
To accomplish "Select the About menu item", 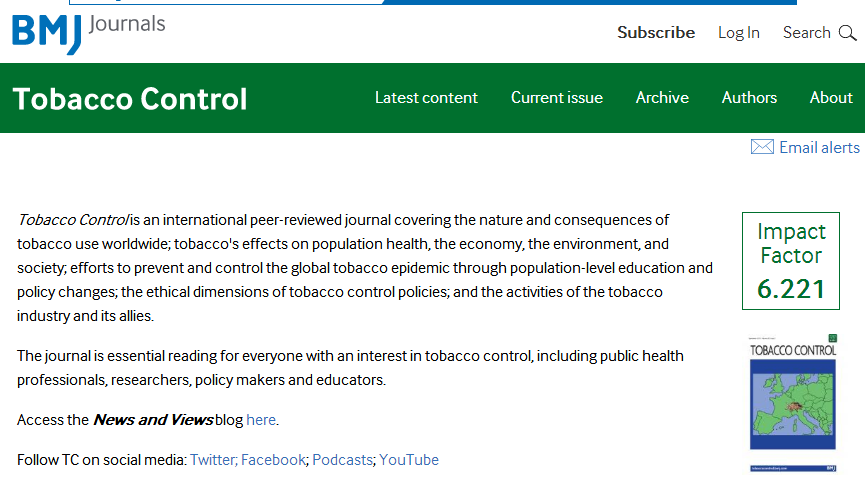I will pyautogui.click(x=831, y=98).
